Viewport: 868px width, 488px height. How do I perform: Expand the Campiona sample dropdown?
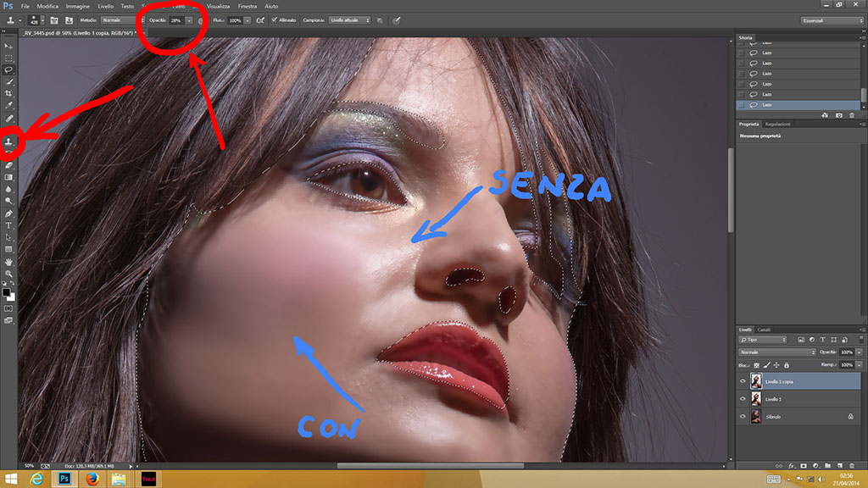pos(349,19)
